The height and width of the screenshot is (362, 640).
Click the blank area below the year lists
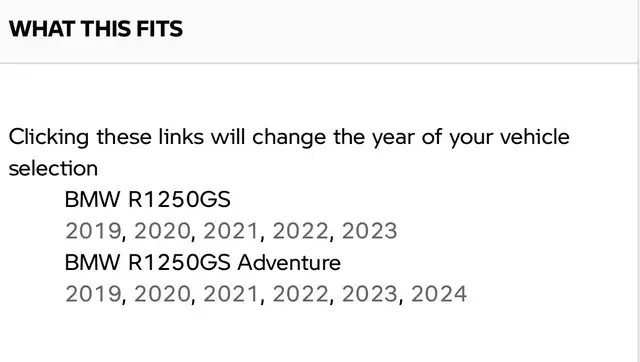318,335
